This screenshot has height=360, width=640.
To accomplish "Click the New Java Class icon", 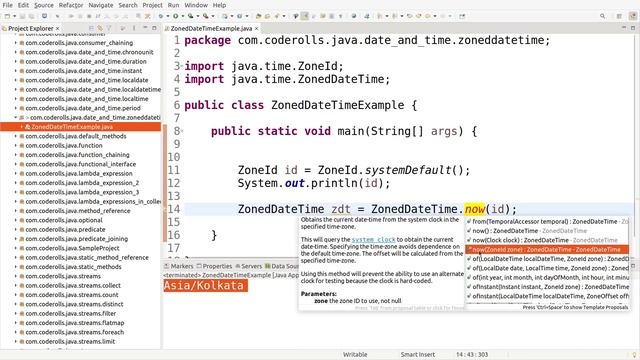I will tap(239, 16).
